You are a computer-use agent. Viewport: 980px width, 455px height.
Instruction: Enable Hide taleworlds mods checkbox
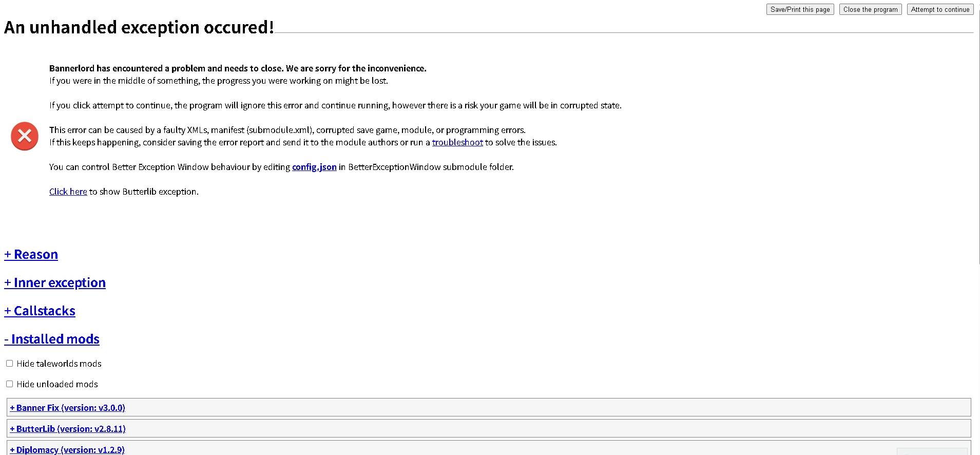[x=9, y=364]
